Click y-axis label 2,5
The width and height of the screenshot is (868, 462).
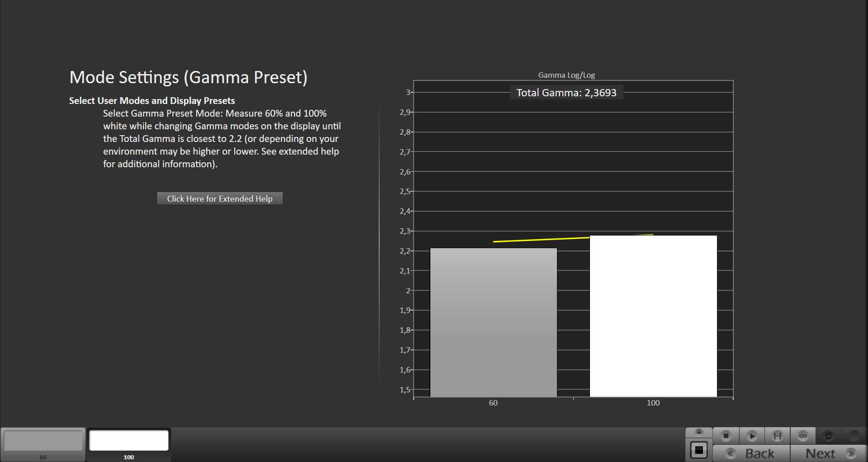click(x=405, y=191)
